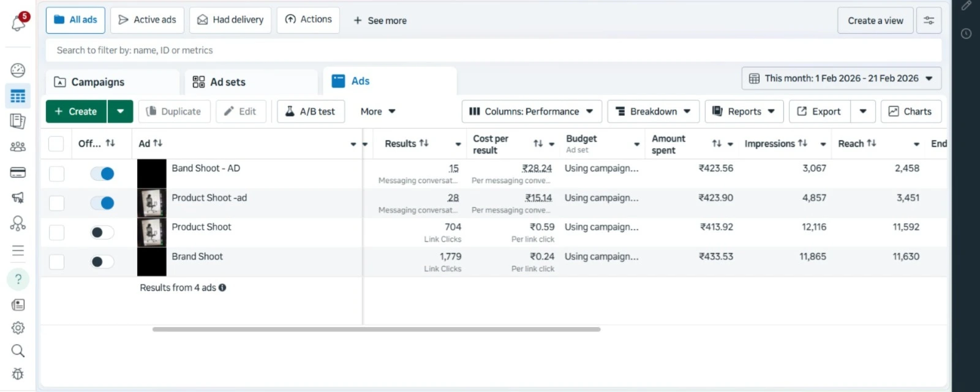The width and height of the screenshot is (980, 392).
Task: Turn on the Product Shoot ad toggle
Action: pyautogui.click(x=102, y=232)
